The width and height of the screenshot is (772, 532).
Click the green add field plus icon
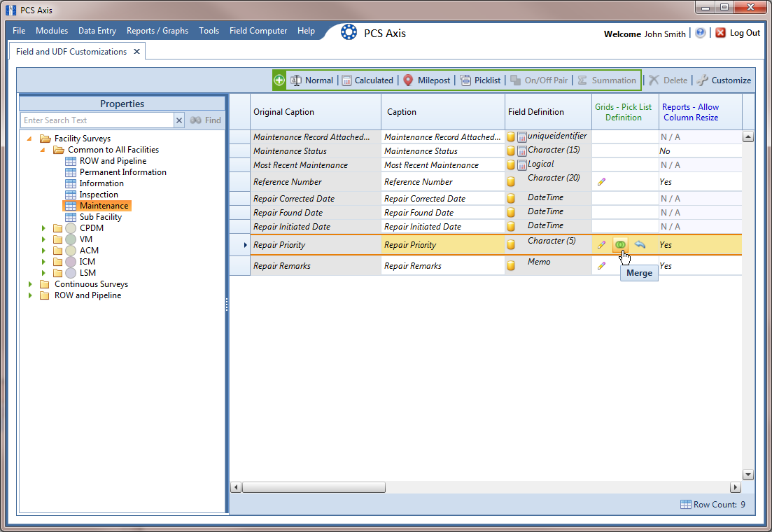(279, 80)
